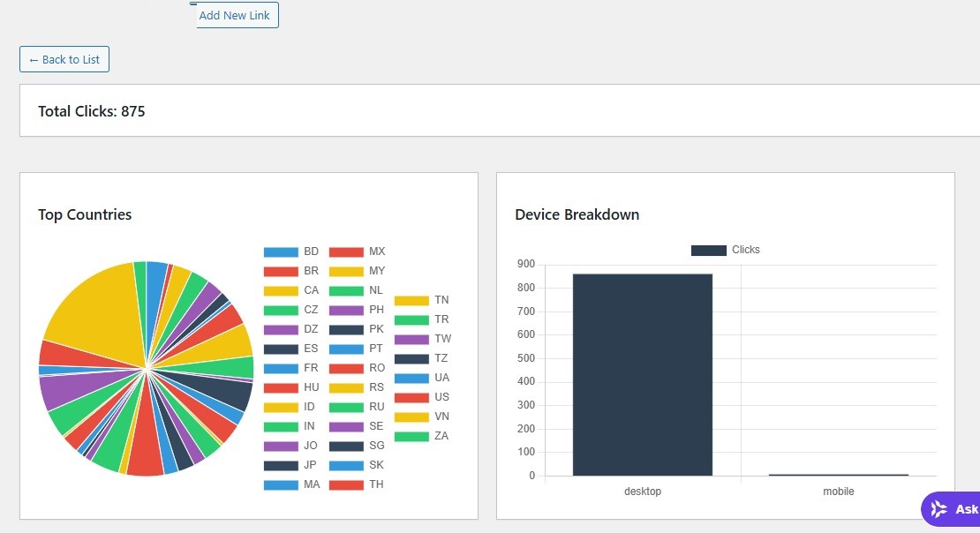This screenshot has height=533, width=980.
Task: Click the Add New Link button
Action: coord(234,15)
